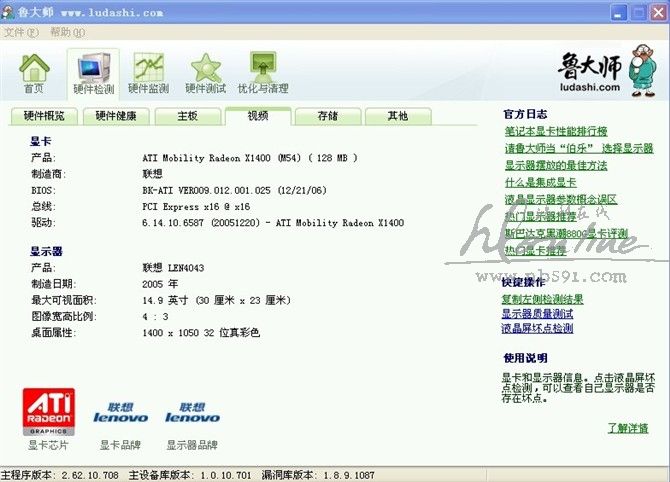The image size is (670, 482).
Task: Click the 显卡 section heading
Action: (41, 141)
